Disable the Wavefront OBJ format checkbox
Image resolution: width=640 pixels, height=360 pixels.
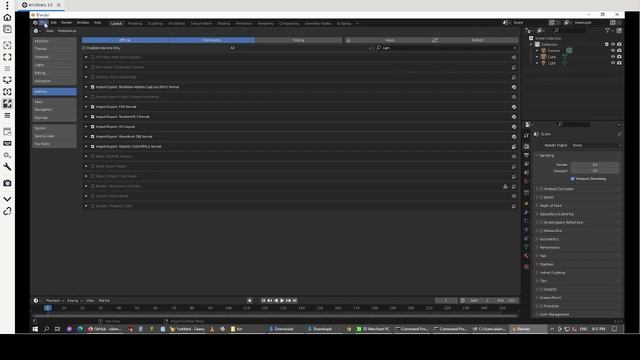(93, 137)
